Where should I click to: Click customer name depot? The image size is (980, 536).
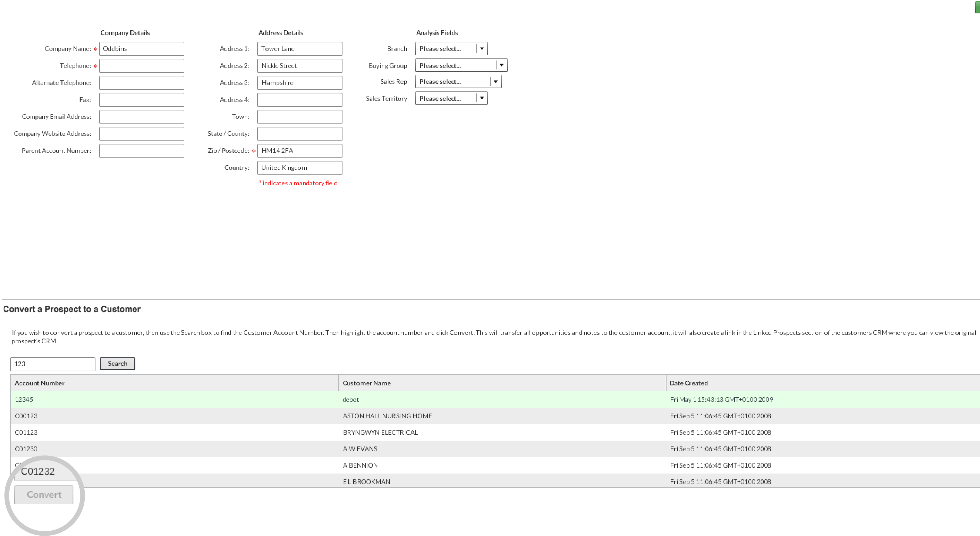tap(351, 400)
